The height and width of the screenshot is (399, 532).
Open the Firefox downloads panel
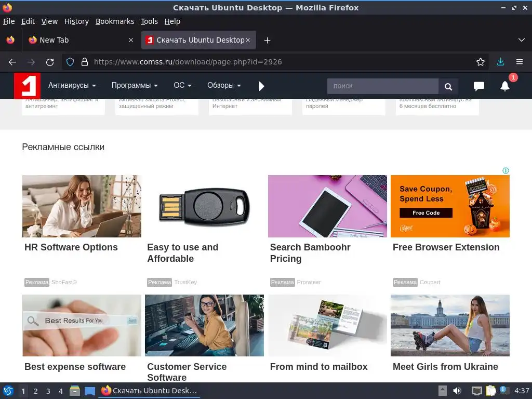coord(500,62)
